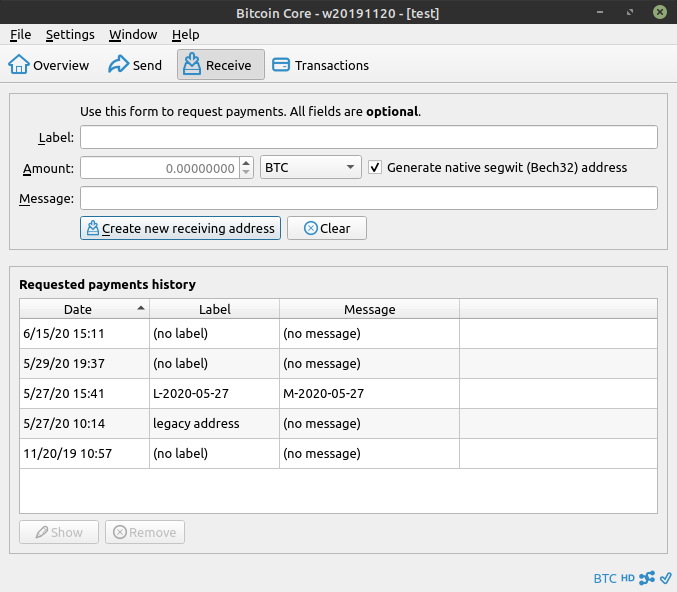The height and width of the screenshot is (592, 677).
Task: Focus the Amount input field
Action: click(x=160, y=168)
